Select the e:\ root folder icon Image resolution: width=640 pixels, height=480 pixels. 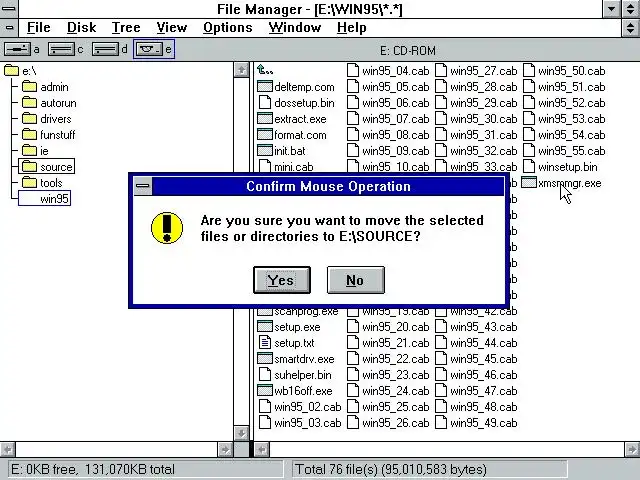point(11,71)
